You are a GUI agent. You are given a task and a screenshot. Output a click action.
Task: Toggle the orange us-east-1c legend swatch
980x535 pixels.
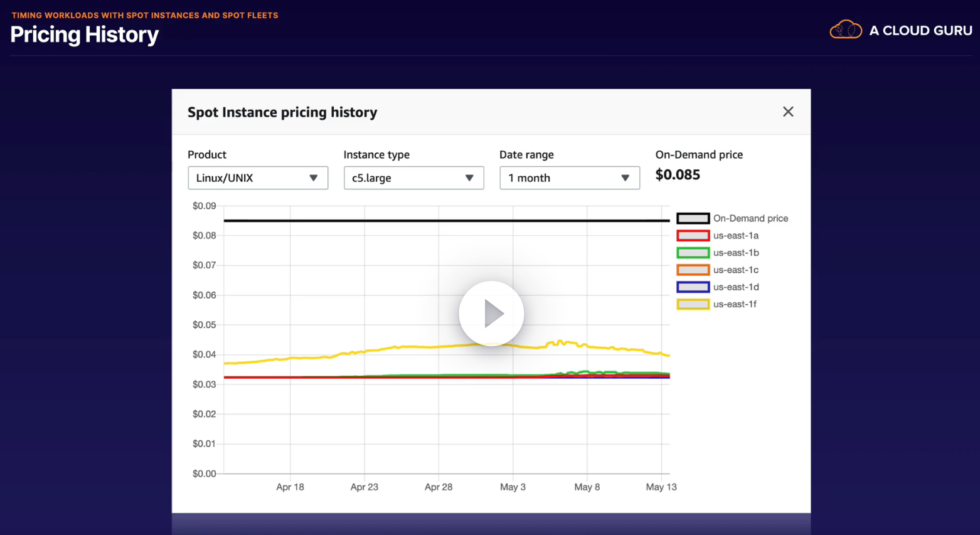pos(693,270)
